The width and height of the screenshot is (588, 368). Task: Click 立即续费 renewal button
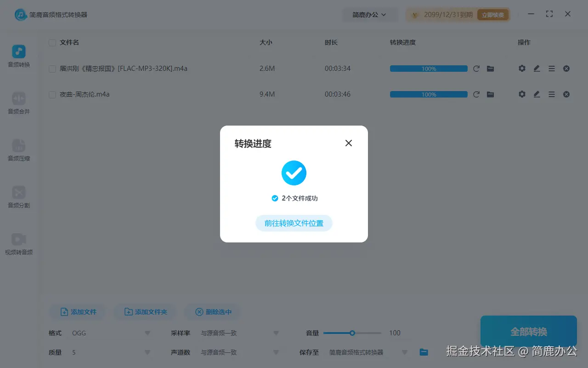coord(493,15)
